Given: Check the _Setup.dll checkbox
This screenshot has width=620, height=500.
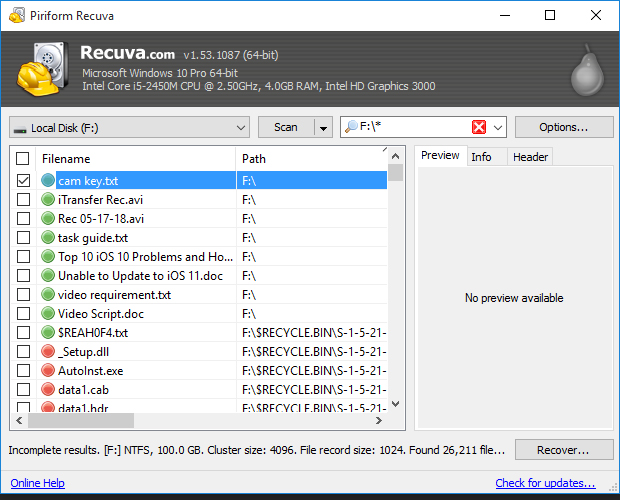Looking at the screenshot, I should [23, 351].
